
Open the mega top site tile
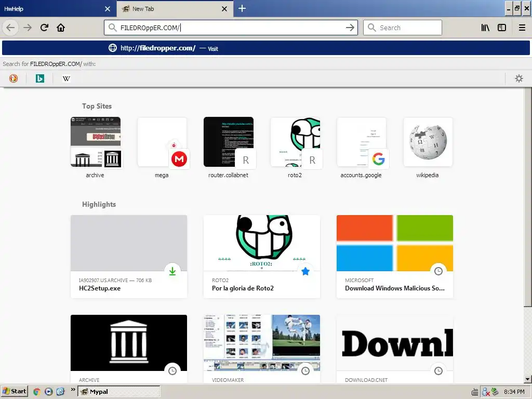tap(162, 147)
